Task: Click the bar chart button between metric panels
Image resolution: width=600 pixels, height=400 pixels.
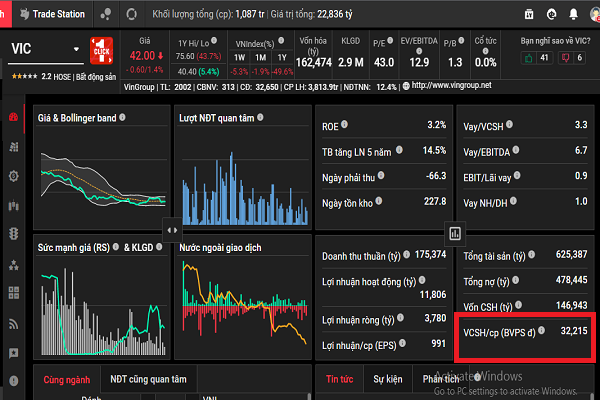Action: tap(455, 233)
